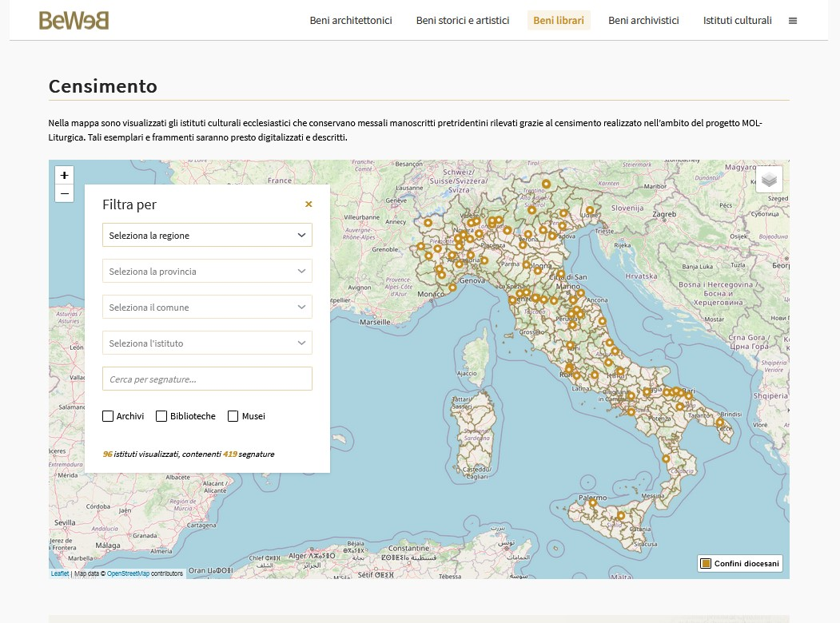This screenshot has width=840, height=623.
Task: Open the hamburger menu icon
Action: (793, 21)
